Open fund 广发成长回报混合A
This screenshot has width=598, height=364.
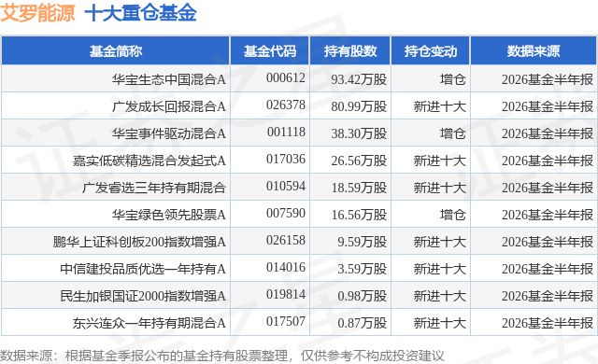click(x=168, y=106)
